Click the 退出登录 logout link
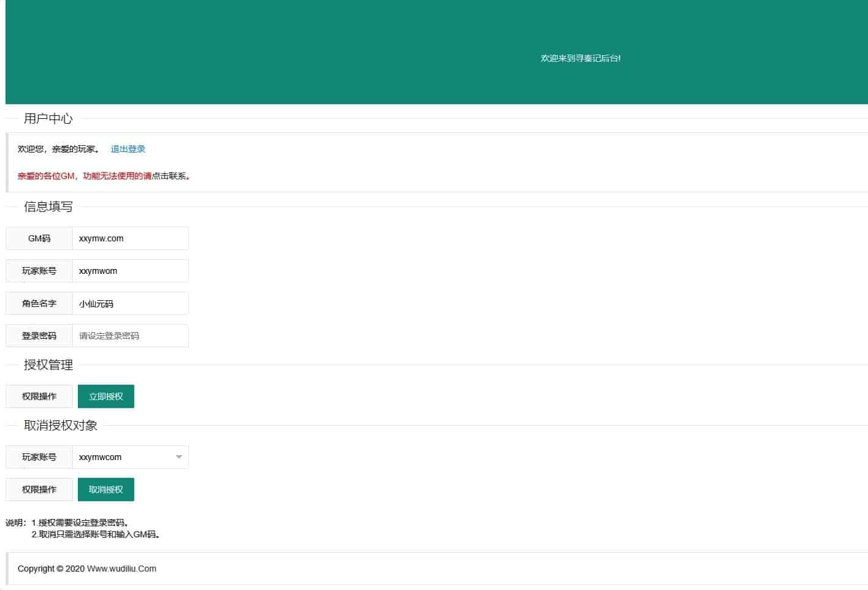Screen dimensions: 868x590 [128, 149]
